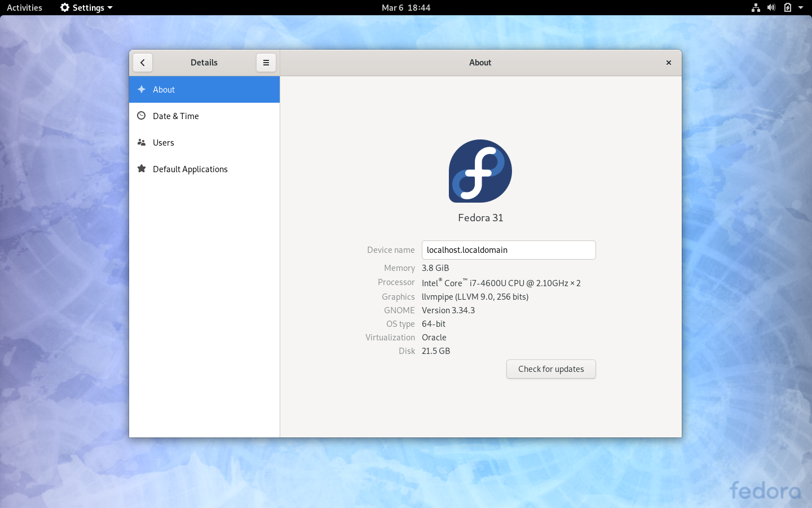Select Users in the sidebar
Viewport: 812px width, 508px height.
204,142
